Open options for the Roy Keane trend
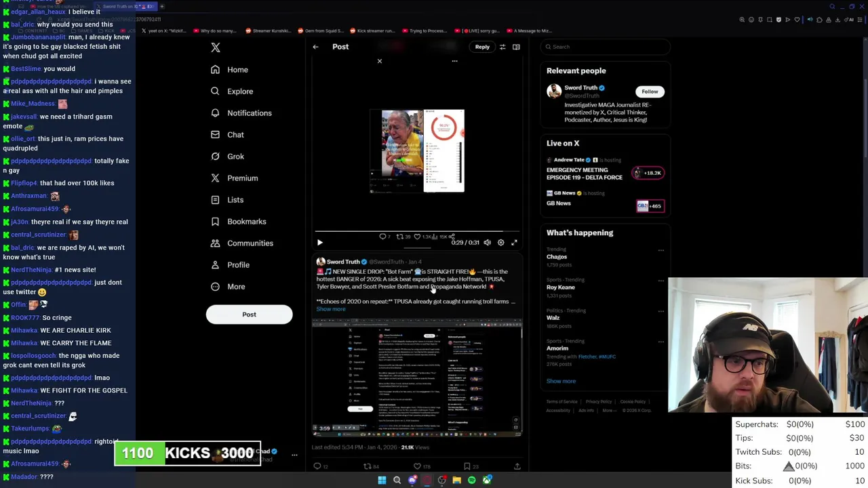Image resolution: width=868 pixels, height=488 pixels. (661, 281)
